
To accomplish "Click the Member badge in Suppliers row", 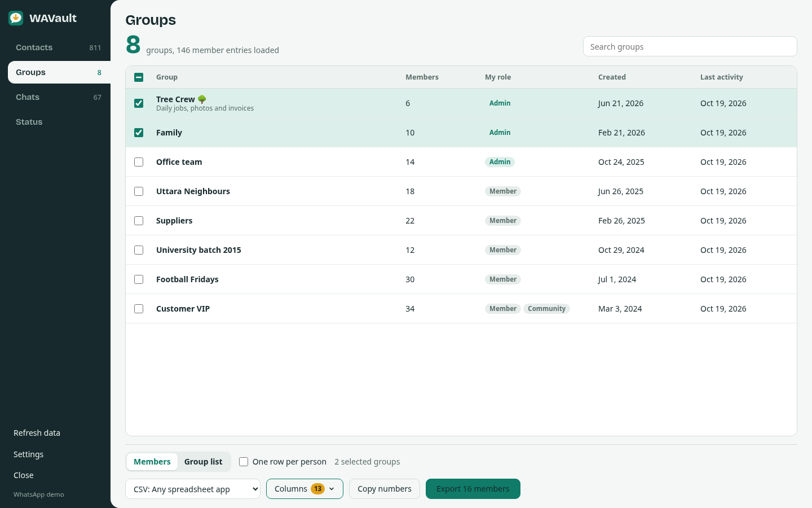I will coord(503,221).
